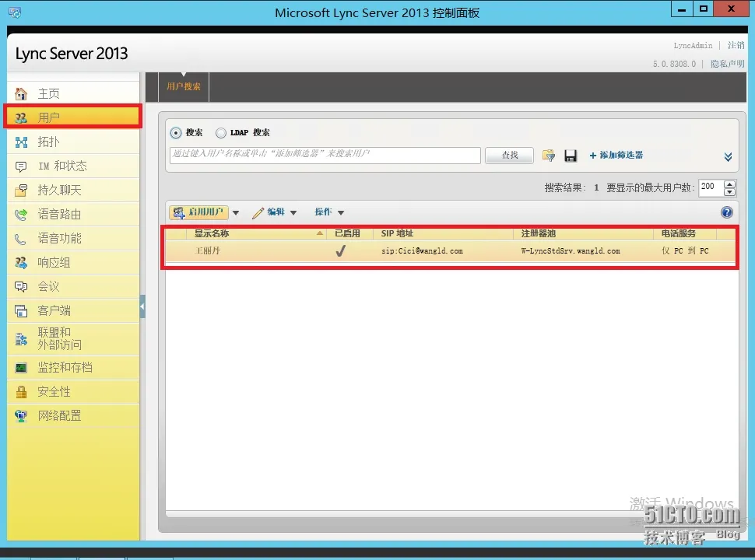755x560 pixels.
Task: Open 安全性 navigation item
Action: coord(74,392)
